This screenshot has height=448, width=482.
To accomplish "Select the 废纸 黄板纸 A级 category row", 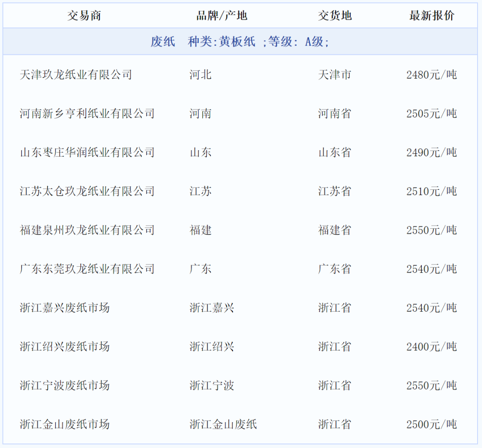I will click(241, 42).
